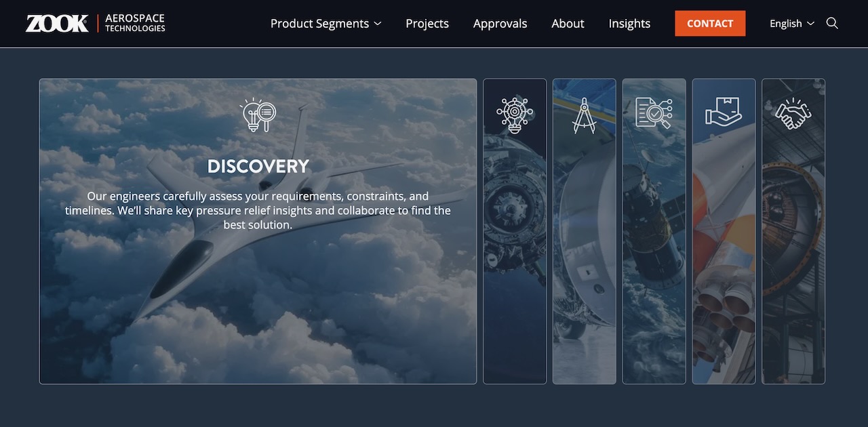Expand the Product Segments dropdown menu
Image resolution: width=868 pixels, height=427 pixels.
click(319, 24)
